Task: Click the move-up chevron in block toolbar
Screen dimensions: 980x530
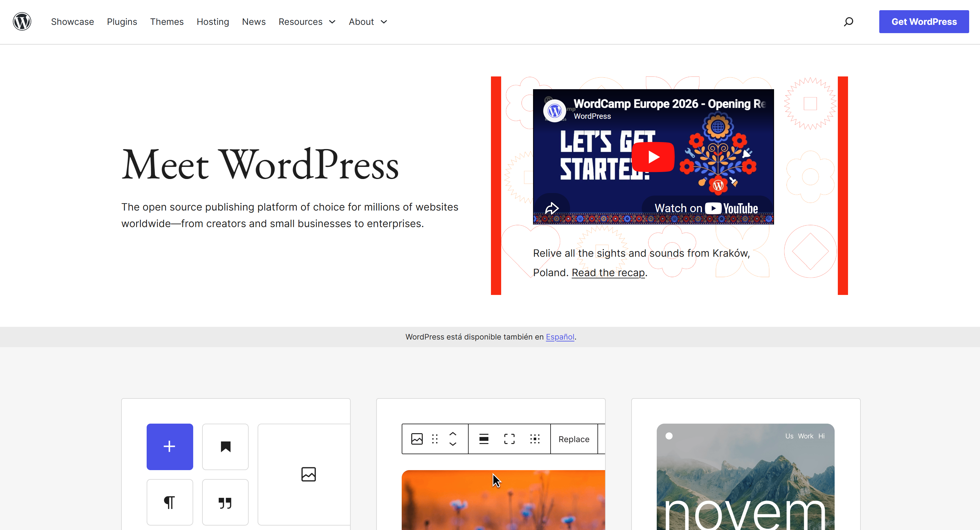Action: (452, 434)
